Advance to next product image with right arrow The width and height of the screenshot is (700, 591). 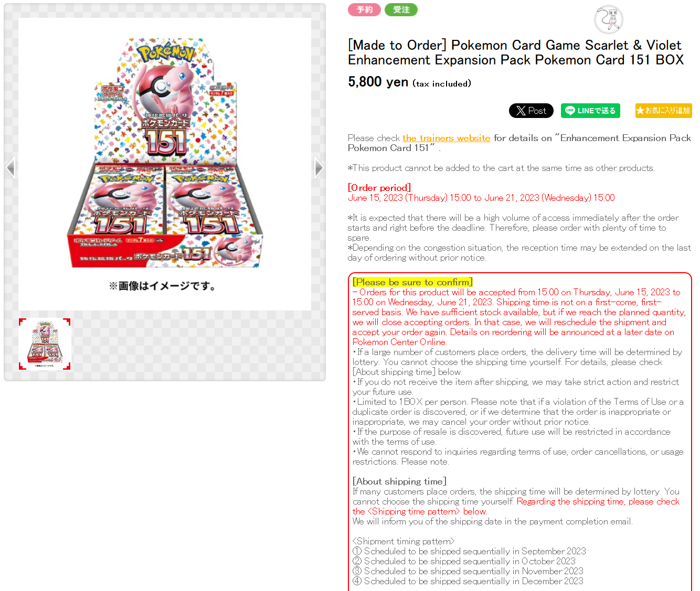click(x=319, y=168)
